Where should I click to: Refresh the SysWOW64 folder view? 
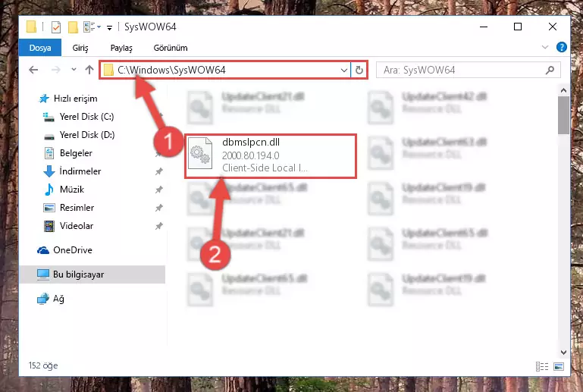[359, 70]
